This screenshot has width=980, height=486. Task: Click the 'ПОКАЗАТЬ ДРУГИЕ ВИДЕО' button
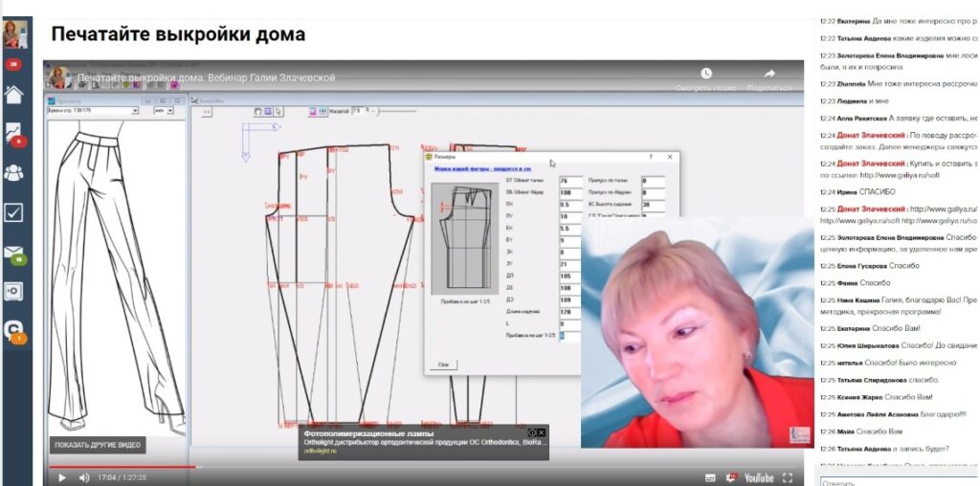98,446
